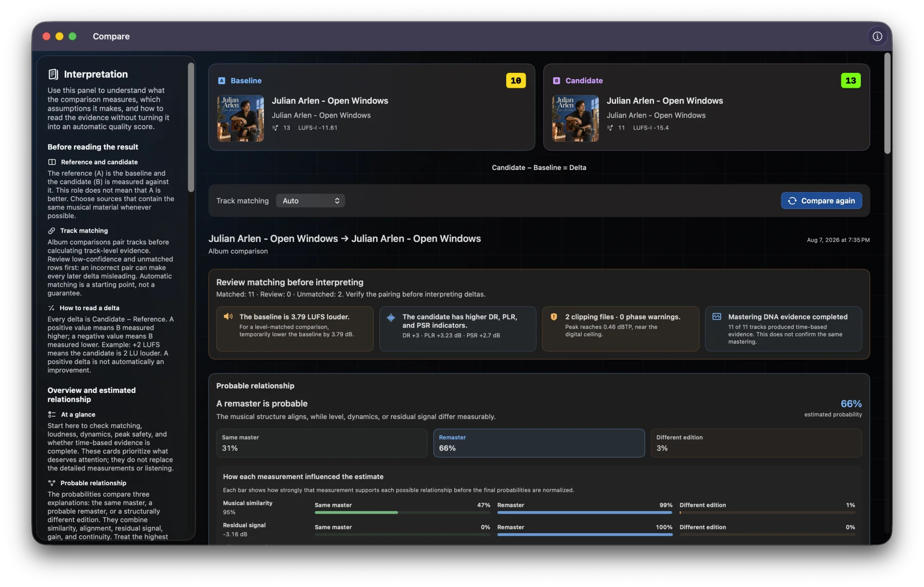The image size is (924, 587).
Task: Click the How to read a delta icon
Action: [51, 308]
